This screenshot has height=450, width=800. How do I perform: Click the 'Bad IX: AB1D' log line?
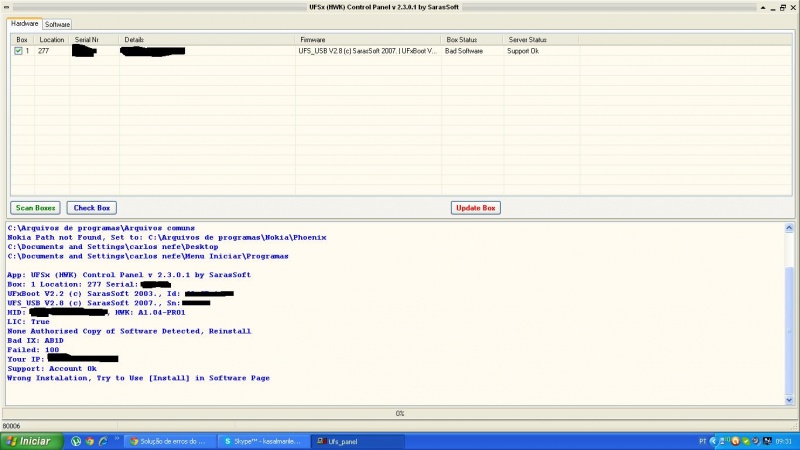click(35, 340)
